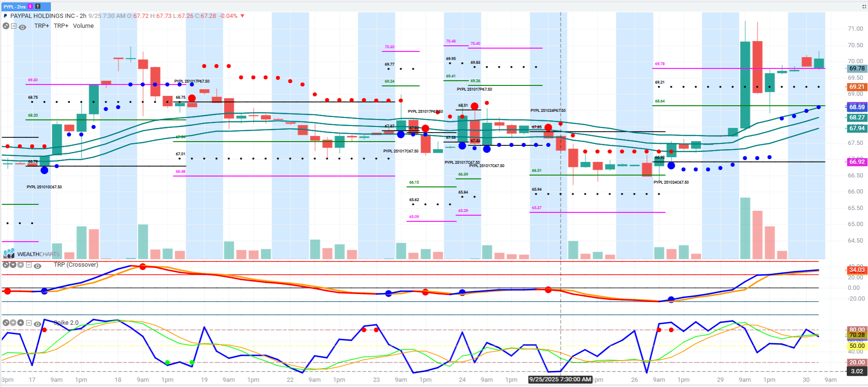
Task: Hide the TRP (Crossover) indicator with the eye icon
Action: 37,266
